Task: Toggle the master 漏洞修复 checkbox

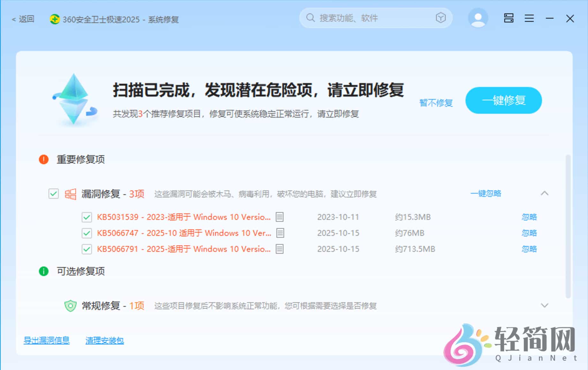Action: tap(53, 194)
